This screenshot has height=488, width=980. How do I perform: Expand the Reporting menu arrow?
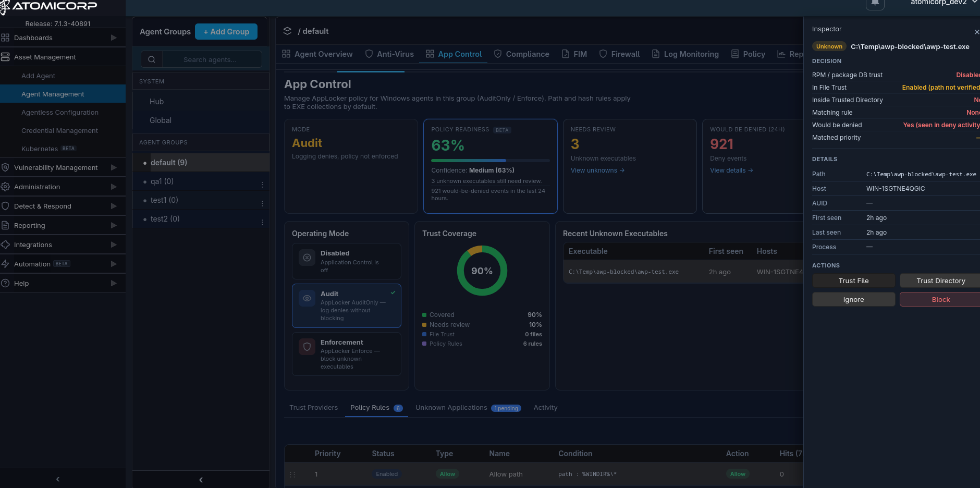click(114, 225)
